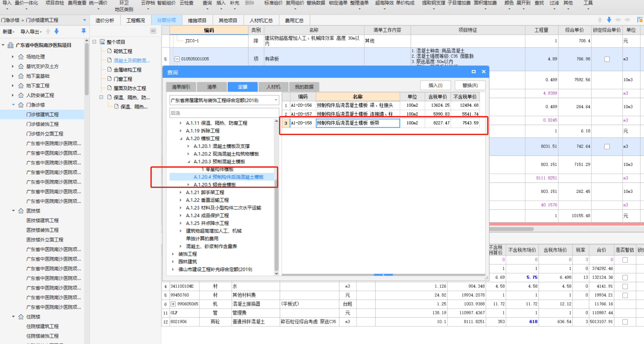Collapse row 010505001005 with minus box
Viewport: 644px width, 344px height.
(x=177, y=59)
